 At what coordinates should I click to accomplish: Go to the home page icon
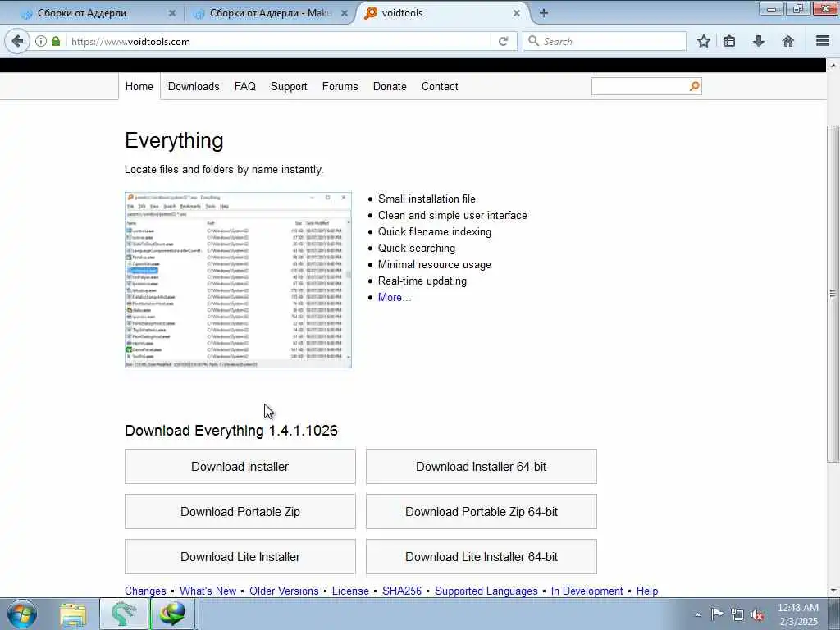tap(788, 41)
